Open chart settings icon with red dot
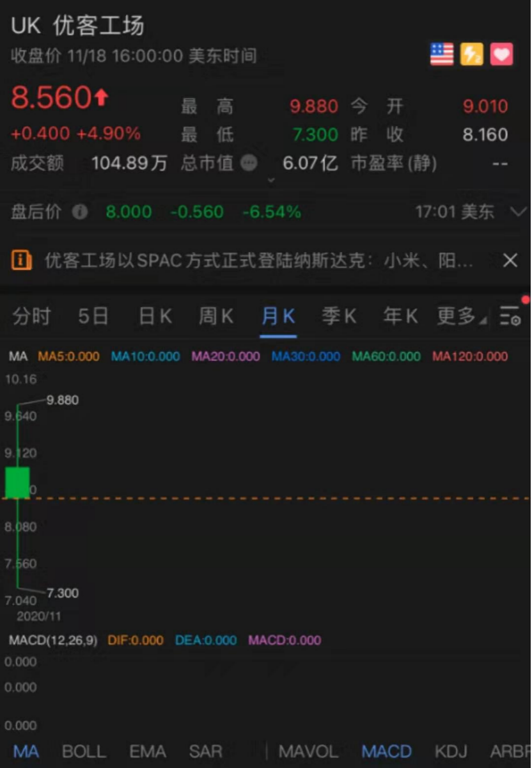Image resolution: width=532 pixels, height=768 pixels. point(510,316)
